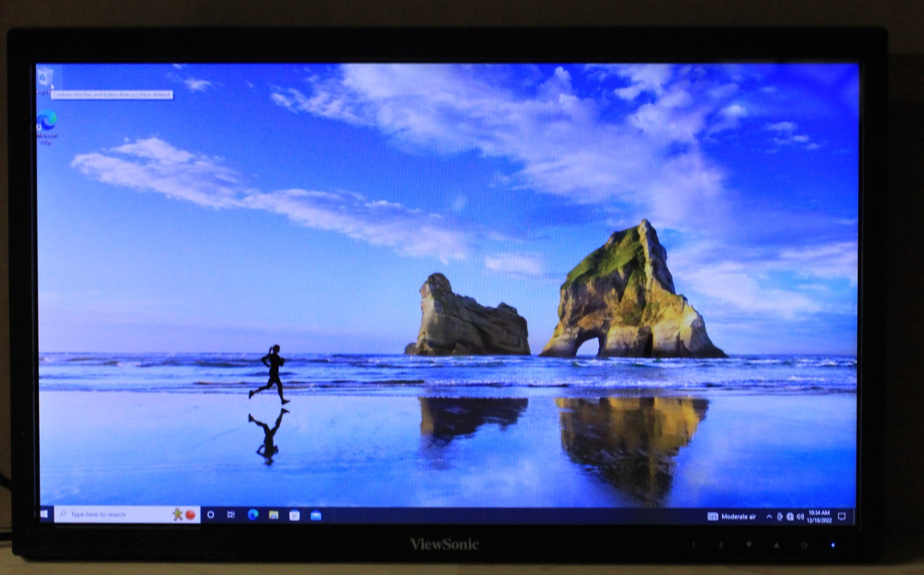Open the Mail app on the taskbar
924x575 pixels.
316,515
